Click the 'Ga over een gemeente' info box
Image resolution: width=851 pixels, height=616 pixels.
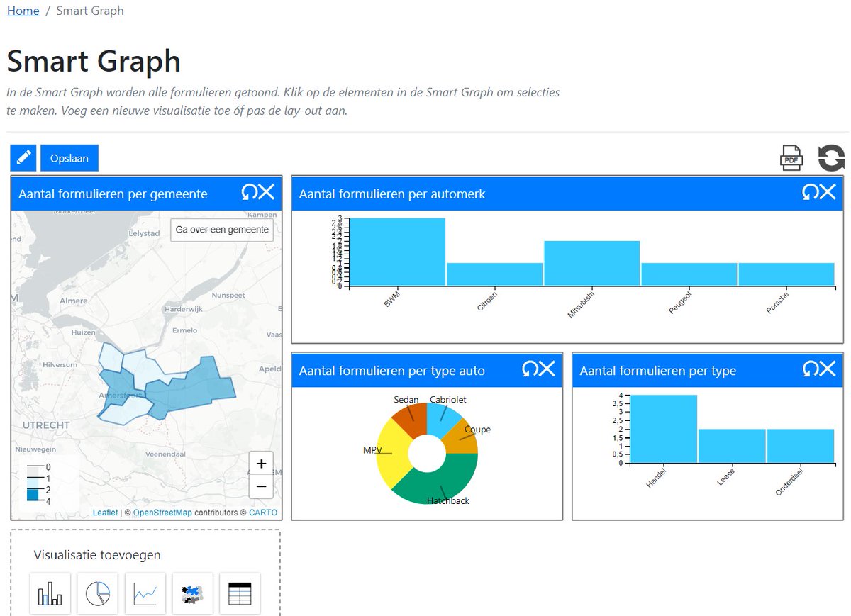coord(222,230)
